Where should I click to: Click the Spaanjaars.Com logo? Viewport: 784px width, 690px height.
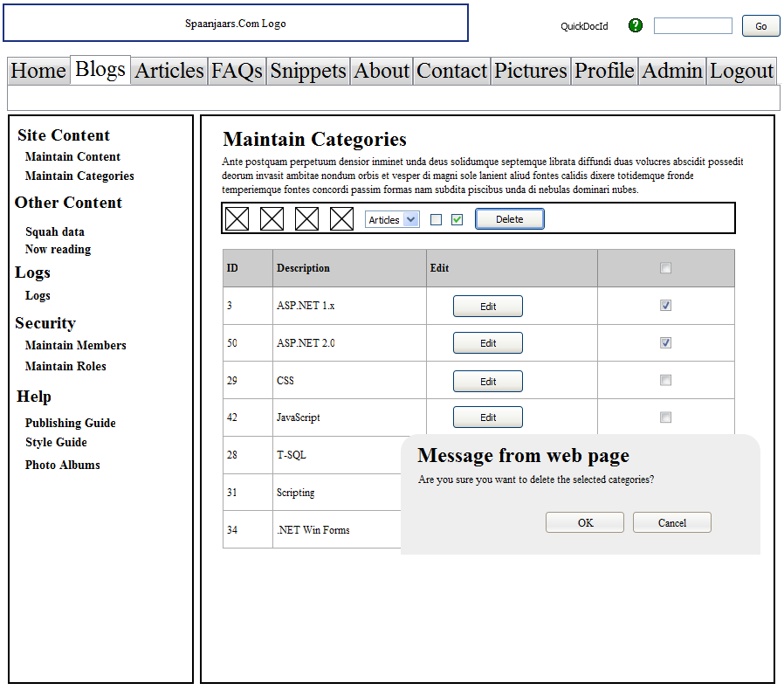pos(236,24)
